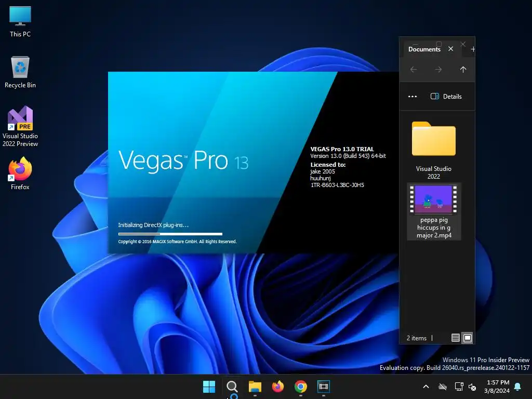Toggle the Details pane button

coord(446,96)
